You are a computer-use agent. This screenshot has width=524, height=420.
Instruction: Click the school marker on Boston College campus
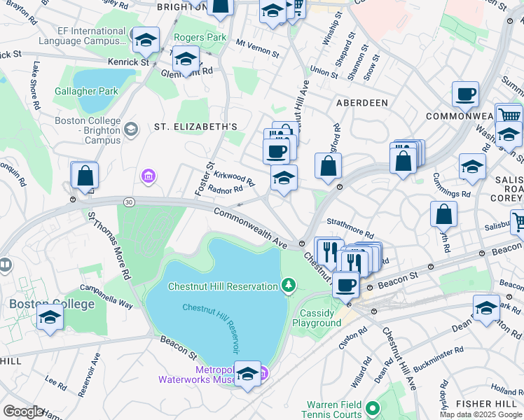coord(50,318)
